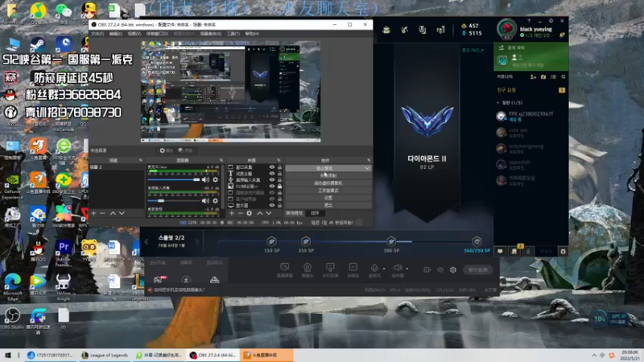Expand microphone options arrow in streaming toolbar
The height and width of the screenshot is (362, 644).
click(384, 269)
